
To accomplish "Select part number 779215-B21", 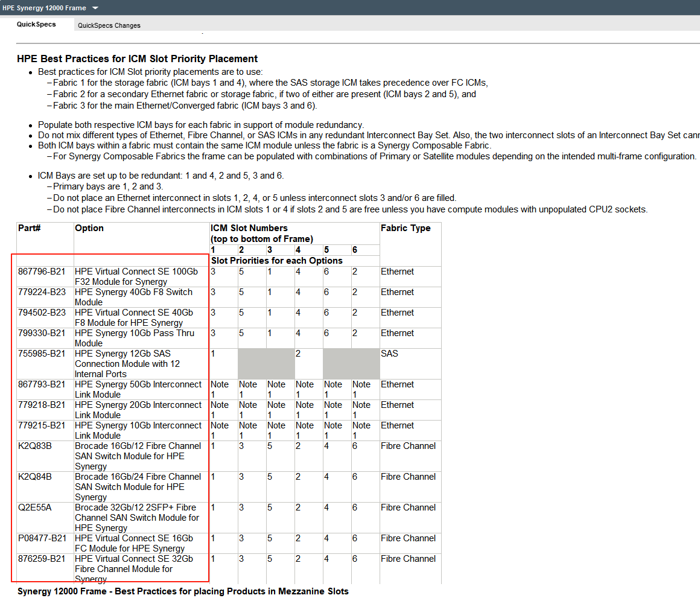I will tap(42, 425).
